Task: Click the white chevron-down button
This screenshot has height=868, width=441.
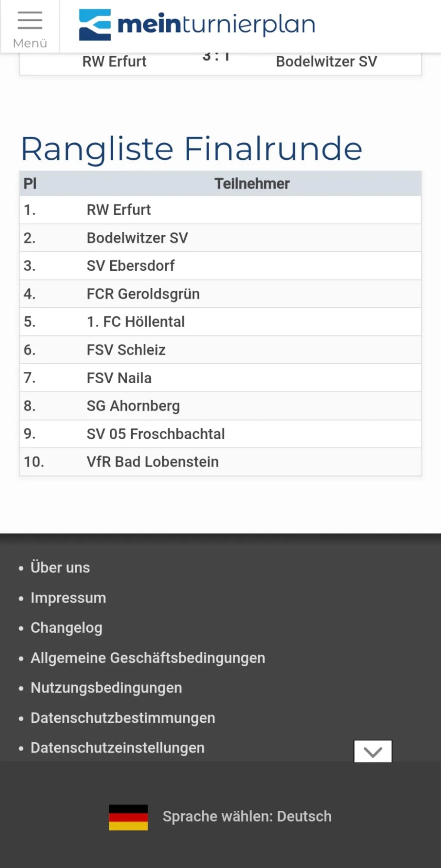Action: (373, 751)
